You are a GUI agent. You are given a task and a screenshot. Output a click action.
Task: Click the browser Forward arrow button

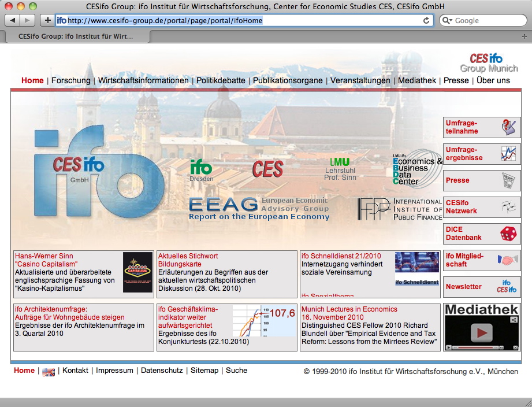(x=28, y=20)
